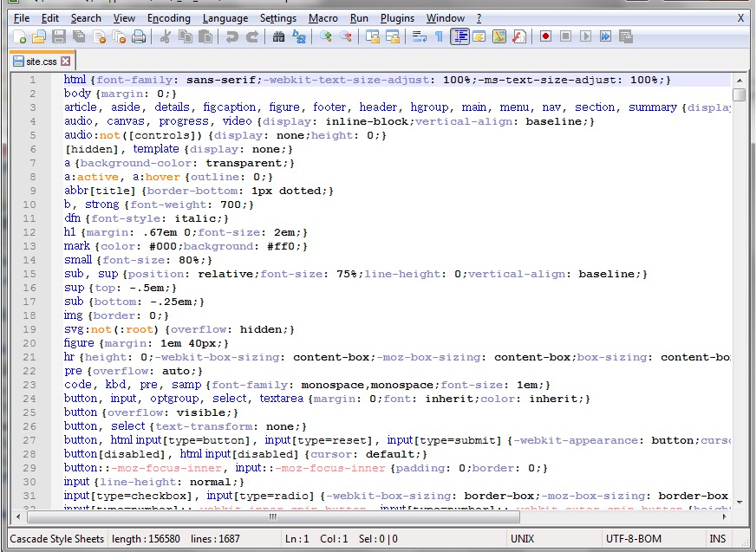Click line number 12 in the margin
Screen dimensions: 756x552
click(x=29, y=232)
